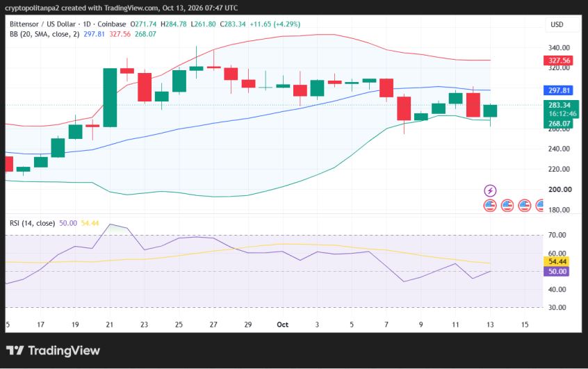
Task: Click the open value O271.74
Action: 143,24
